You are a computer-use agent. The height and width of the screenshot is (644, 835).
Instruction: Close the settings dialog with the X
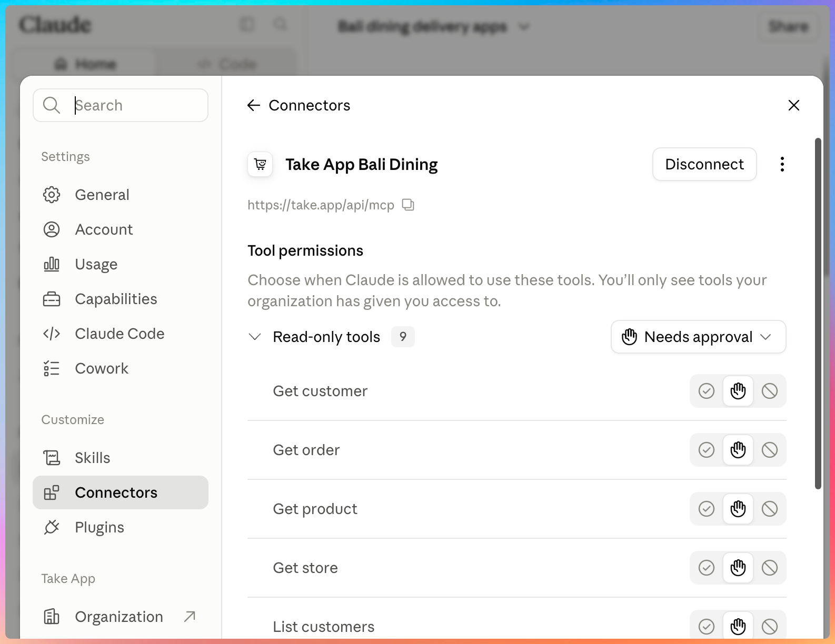pyautogui.click(x=794, y=105)
